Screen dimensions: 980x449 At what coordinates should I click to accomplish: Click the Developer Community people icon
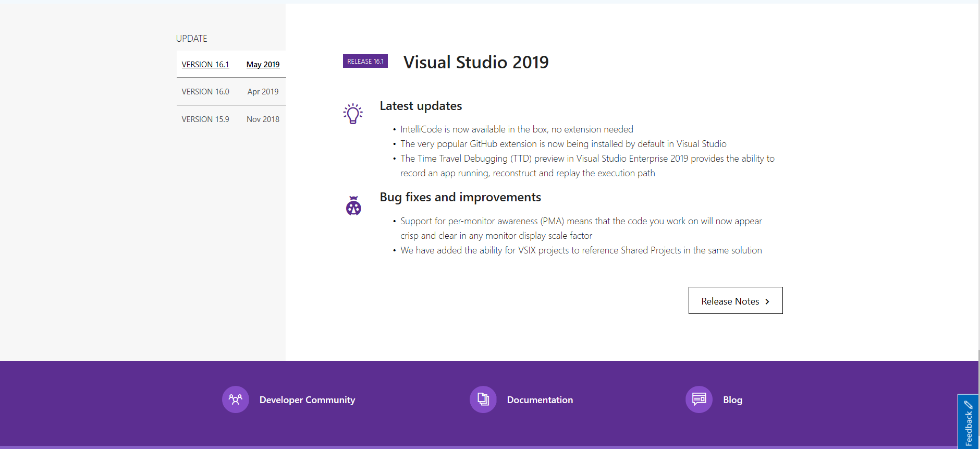(x=236, y=399)
